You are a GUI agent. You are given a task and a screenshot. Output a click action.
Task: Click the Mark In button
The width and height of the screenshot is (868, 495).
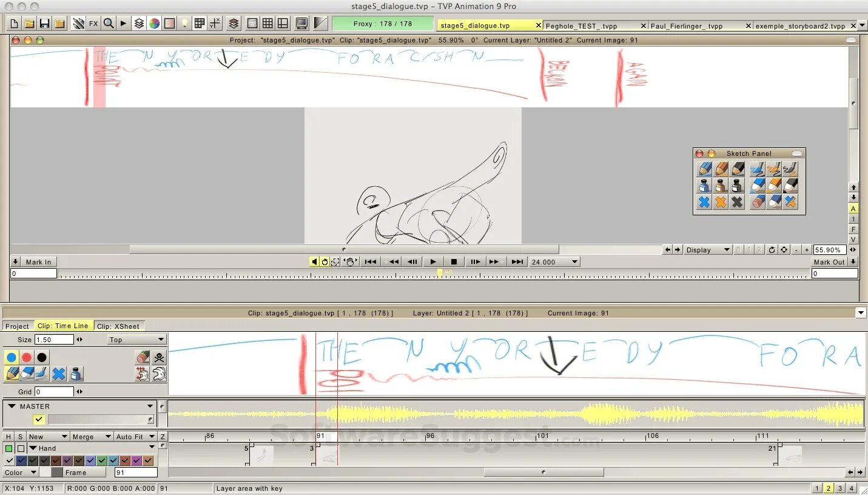(x=39, y=262)
